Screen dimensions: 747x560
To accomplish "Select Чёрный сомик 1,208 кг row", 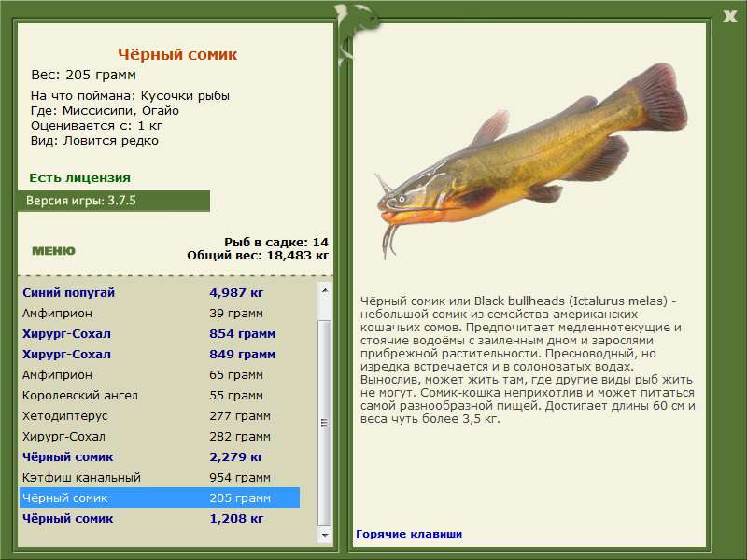I will pyautogui.click(x=160, y=518).
